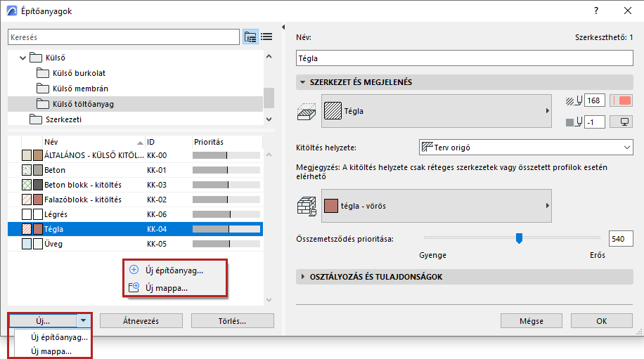Screen dimensions: 644x359
Task: Select the Szerkezeti folder
Action: pos(135,119)
